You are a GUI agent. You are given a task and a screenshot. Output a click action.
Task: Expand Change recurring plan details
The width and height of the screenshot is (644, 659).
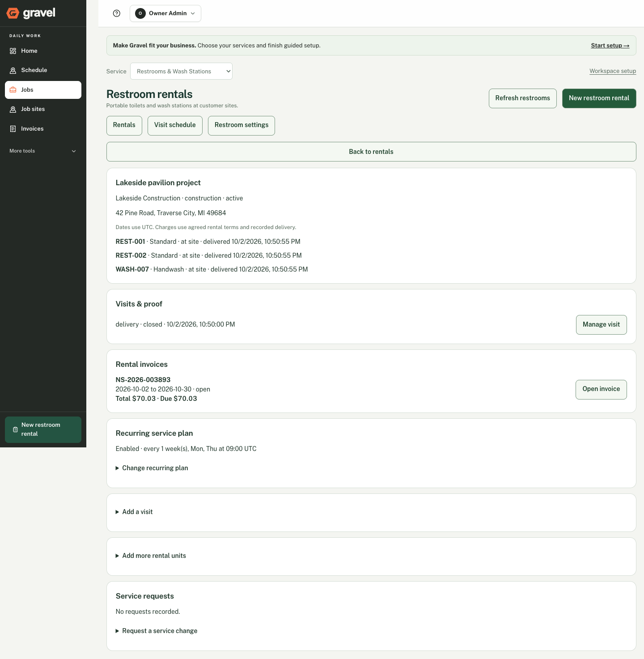152,468
